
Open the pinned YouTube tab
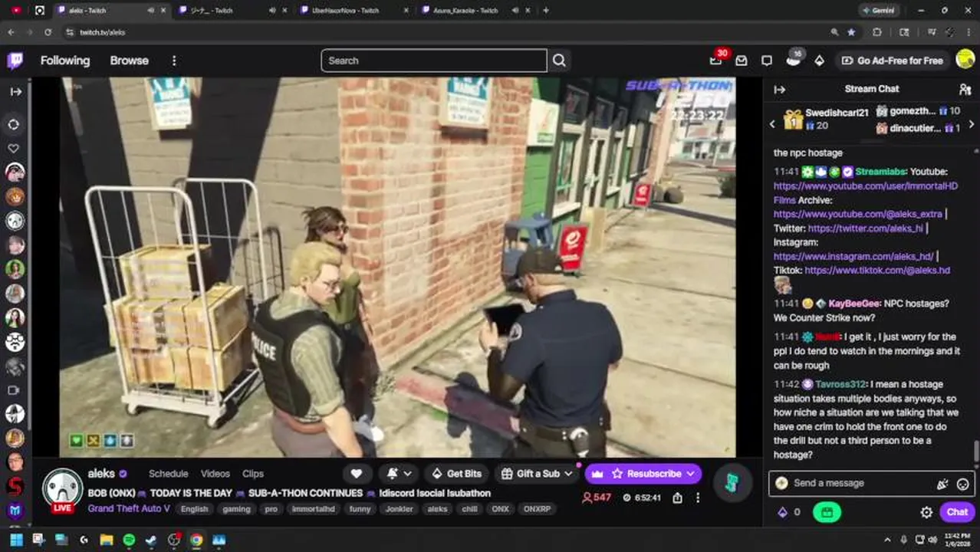click(x=16, y=11)
